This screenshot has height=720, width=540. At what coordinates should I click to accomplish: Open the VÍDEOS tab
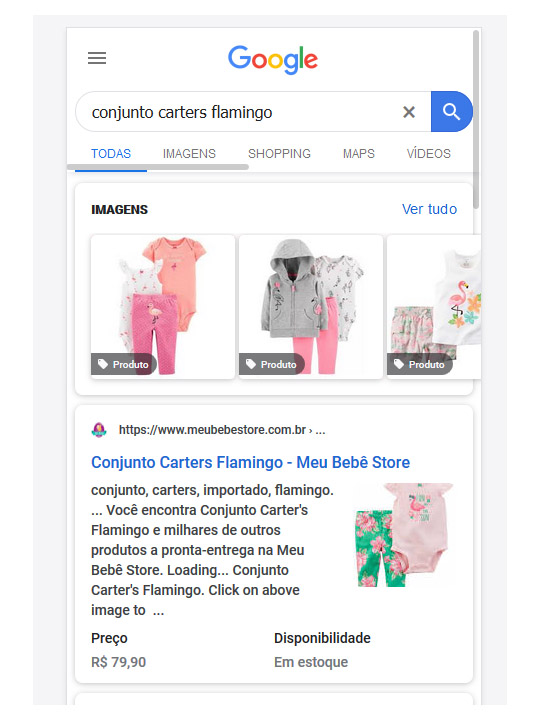[428, 153]
